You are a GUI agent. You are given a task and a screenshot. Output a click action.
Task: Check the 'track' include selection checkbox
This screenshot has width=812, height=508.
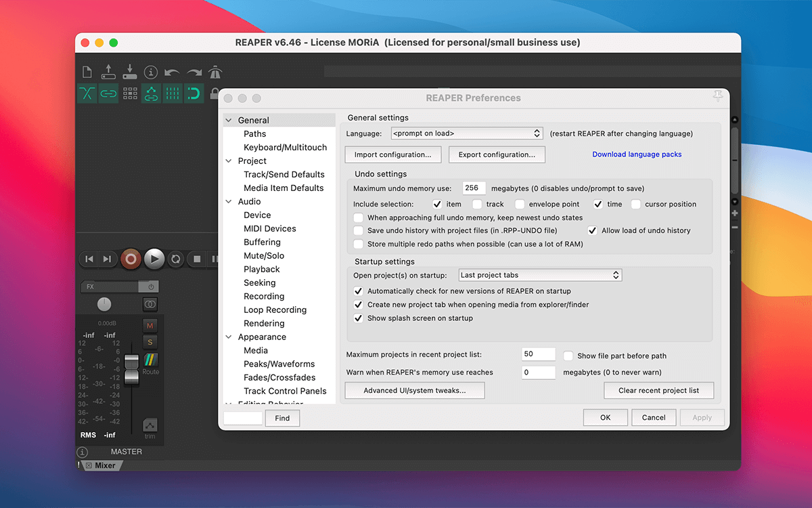point(477,204)
